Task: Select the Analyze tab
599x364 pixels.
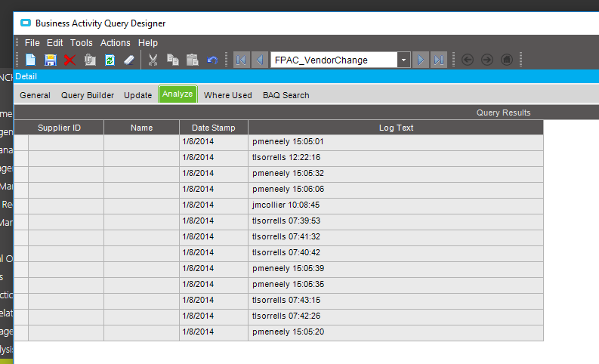Action: click(x=178, y=94)
